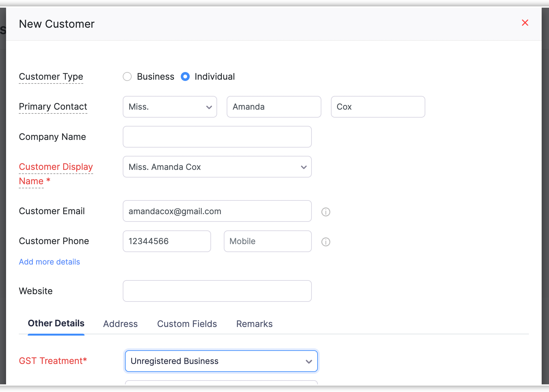549x392 pixels.
Task: Click the Website input field
Action: click(x=217, y=291)
